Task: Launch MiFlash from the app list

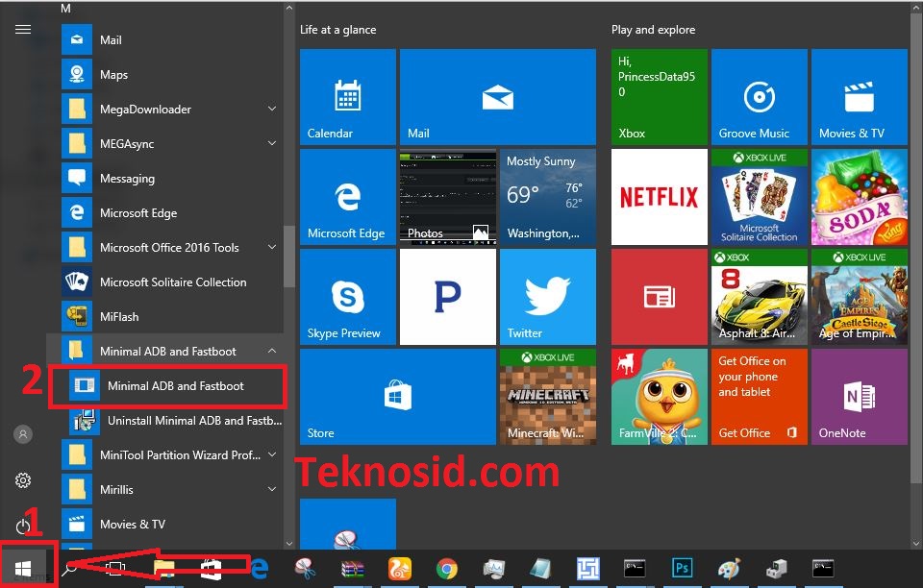Action: (x=171, y=316)
